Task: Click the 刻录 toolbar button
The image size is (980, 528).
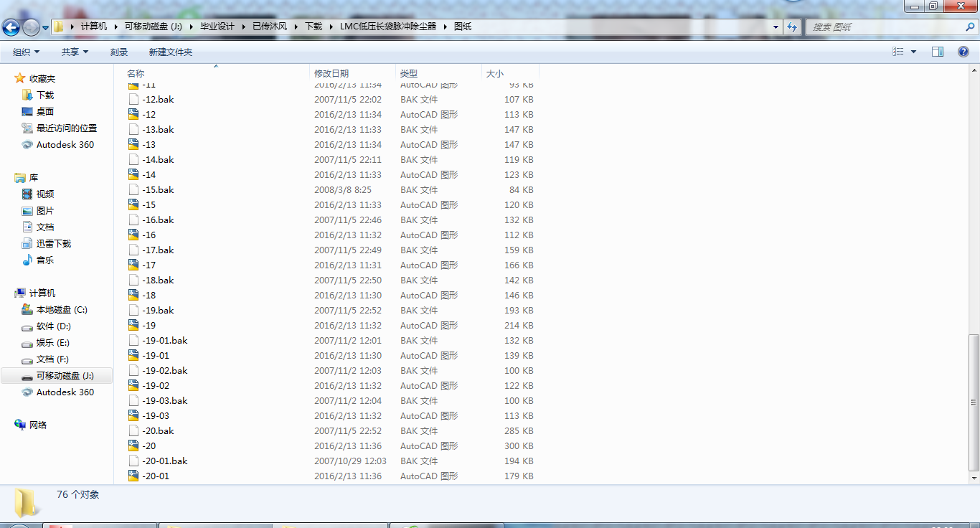Action: pyautogui.click(x=119, y=52)
